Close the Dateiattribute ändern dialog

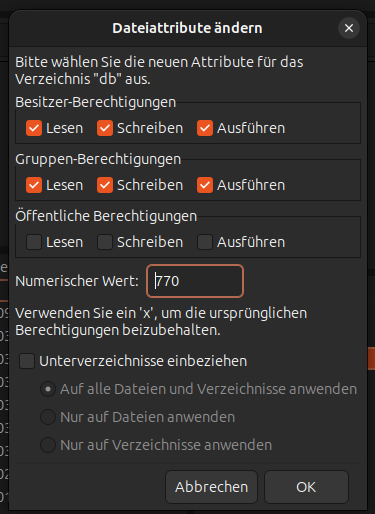349,28
